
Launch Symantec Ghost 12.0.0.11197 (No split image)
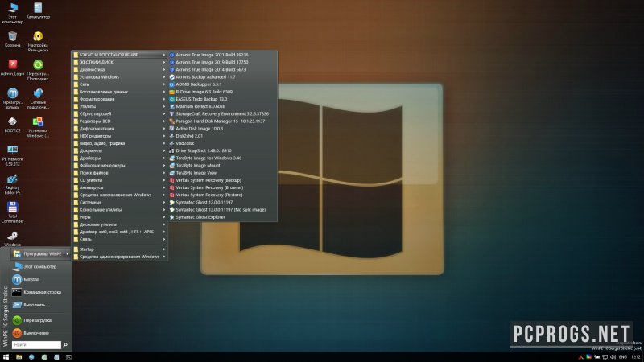pos(222,210)
